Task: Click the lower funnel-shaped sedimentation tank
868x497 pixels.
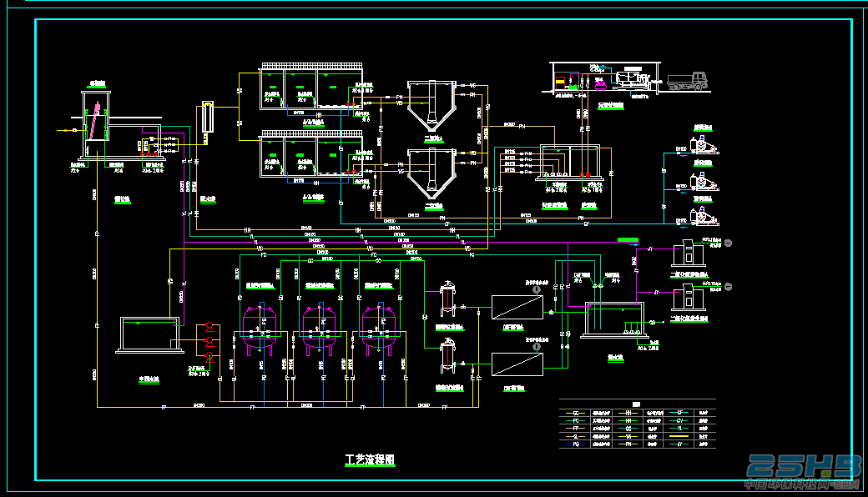Action: 431,174
